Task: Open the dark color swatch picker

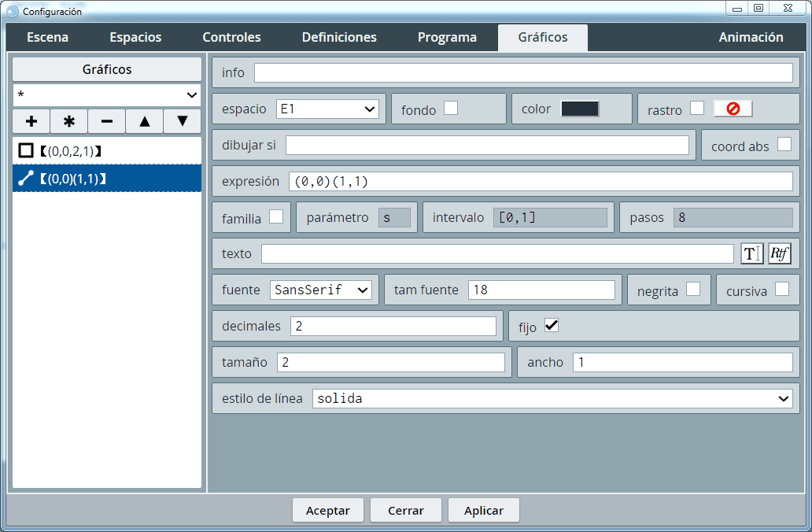Action: (x=580, y=109)
